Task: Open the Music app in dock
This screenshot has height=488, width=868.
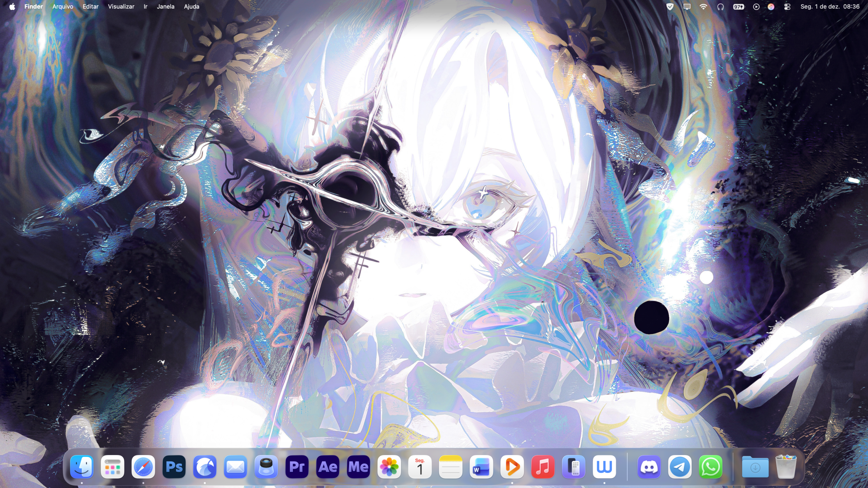Action: tap(542, 467)
